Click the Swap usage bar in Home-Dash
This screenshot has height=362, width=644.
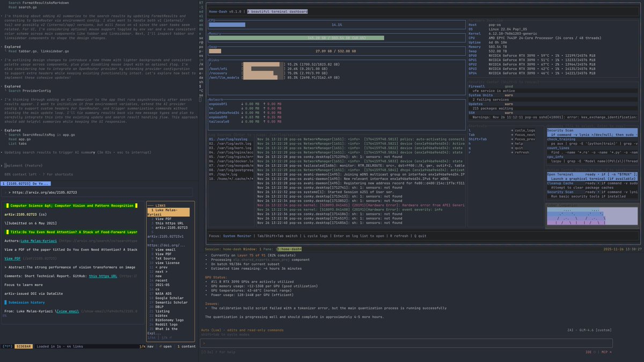tap(336, 51)
